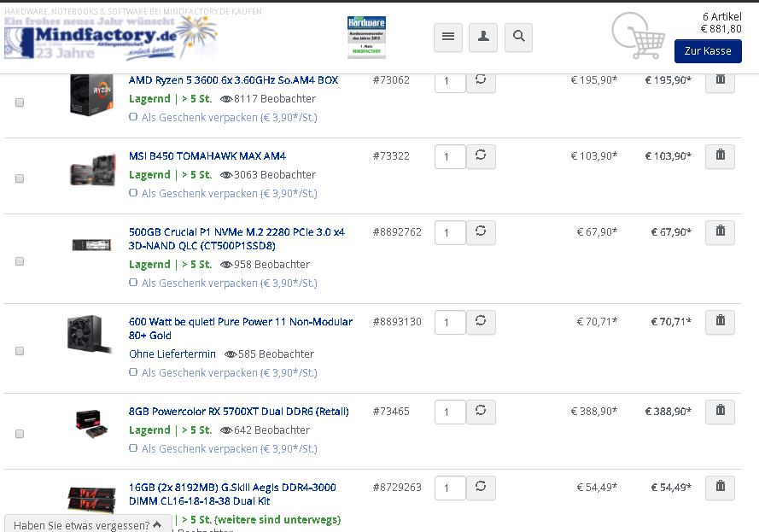Click the '6 Artikel' cart summary text
This screenshot has width=759, height=532.
721,17
